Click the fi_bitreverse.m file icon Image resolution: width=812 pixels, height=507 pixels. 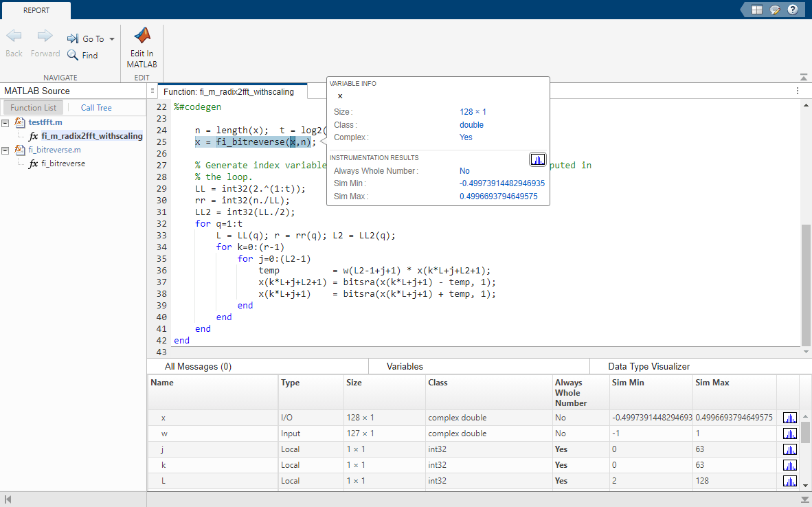click(20, 150)
